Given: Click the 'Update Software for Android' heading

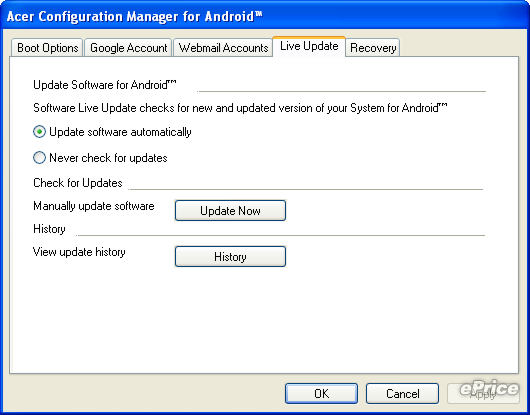Looking at the screenshot, I should (x=105, y=85).
